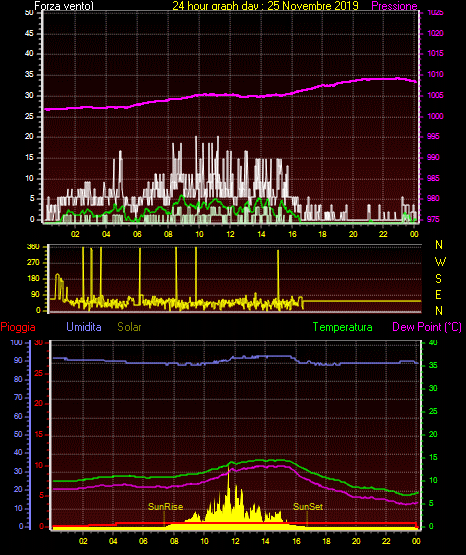This screenshot has height=555, width=466.
Task: Click the E wind direction letter
Action: 438,294
